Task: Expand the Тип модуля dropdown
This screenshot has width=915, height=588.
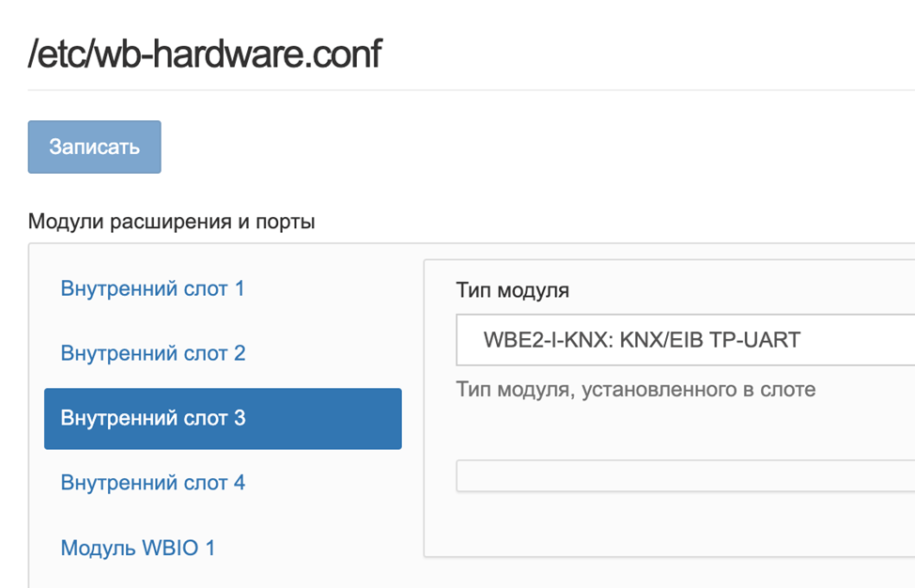Action: (x=685, y=340)
